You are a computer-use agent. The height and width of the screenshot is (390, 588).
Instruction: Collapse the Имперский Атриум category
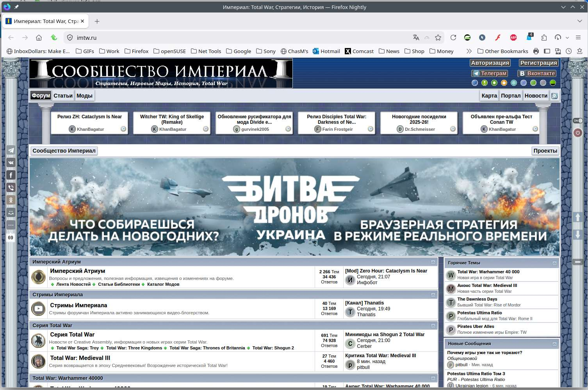(433, 262)
